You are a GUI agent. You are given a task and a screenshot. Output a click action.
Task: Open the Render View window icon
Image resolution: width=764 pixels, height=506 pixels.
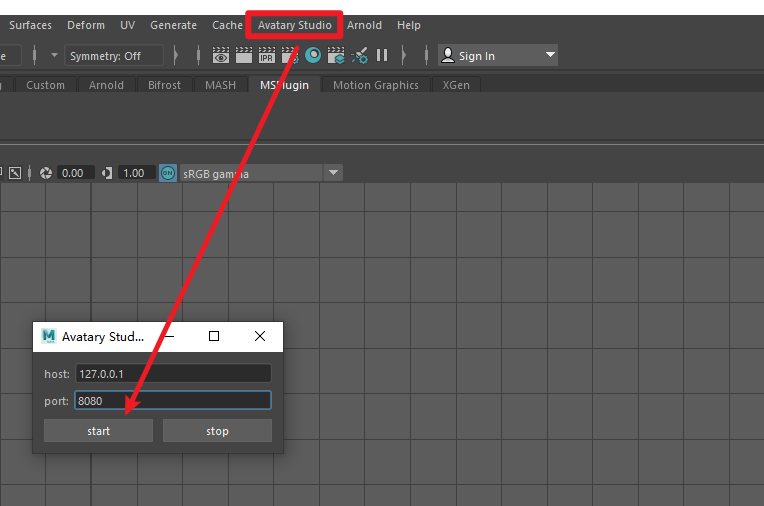point(221,56)
